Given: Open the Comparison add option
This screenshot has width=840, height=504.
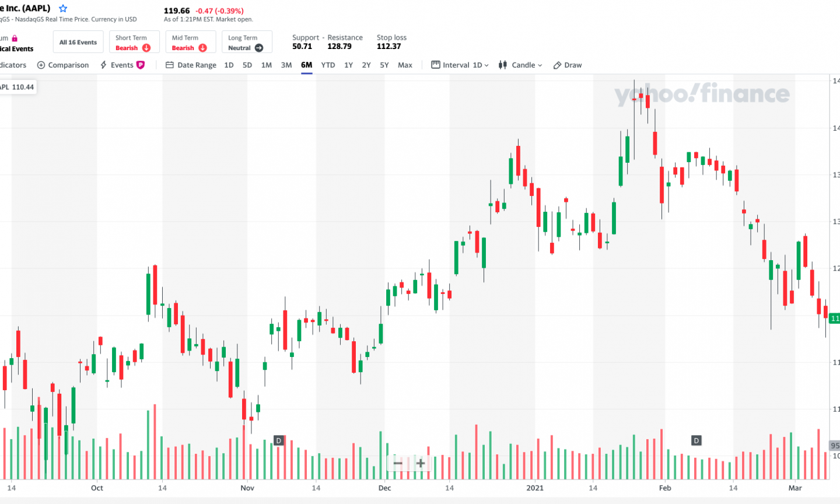Looking at the screenshot, I should pyautogui.click(x=63, y=65).
